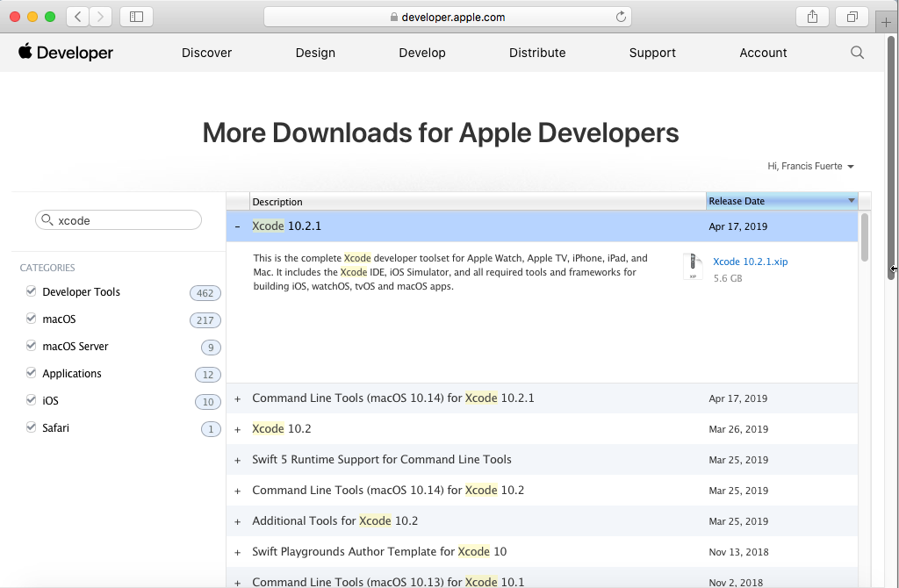
Task: Click the developer.apple.com address bar
Action: (x=447, y=17)
